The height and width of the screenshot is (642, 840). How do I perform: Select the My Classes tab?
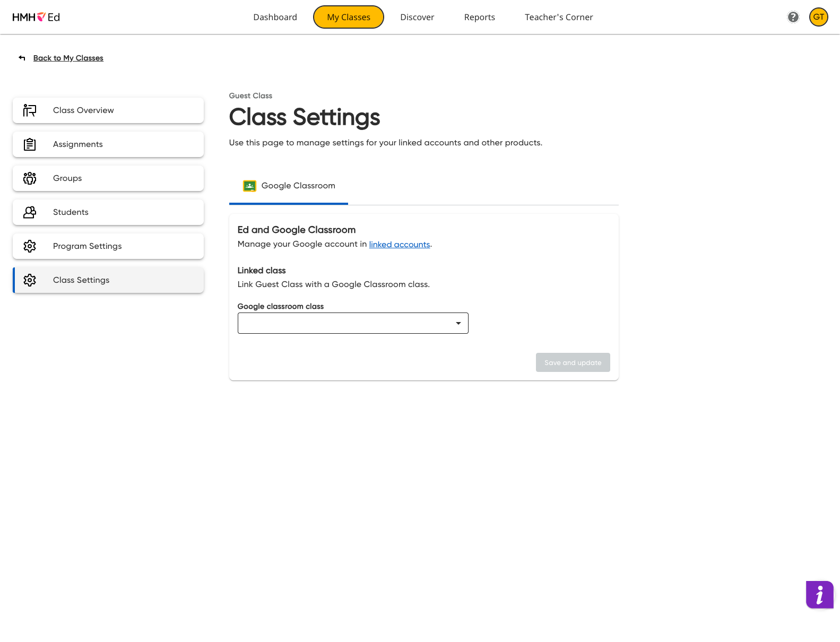pos(349,17)
